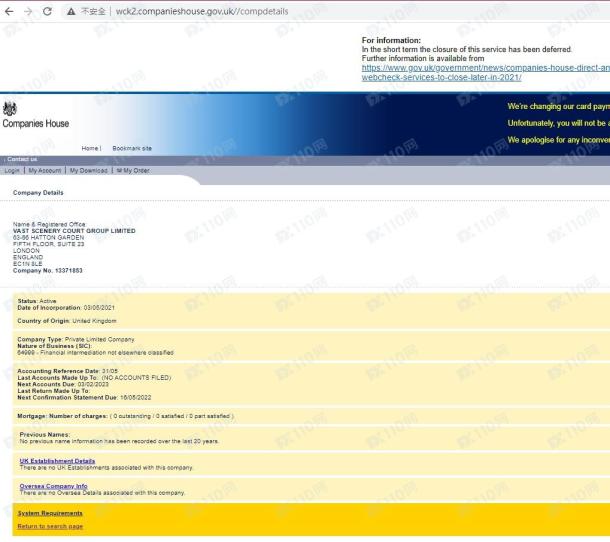This screenshot has height=542, width=610.
Task: Reload the page with refresh icon
Action: tap(47, 11)
